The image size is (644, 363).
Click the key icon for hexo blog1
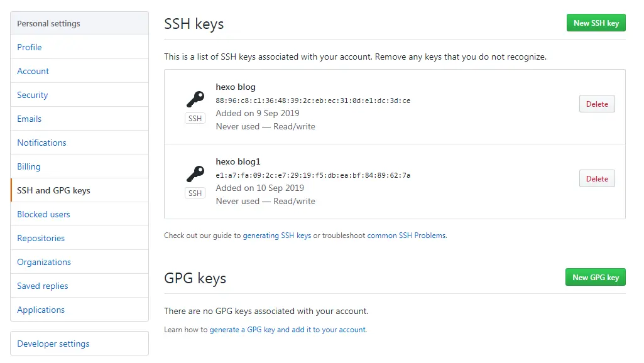[195, 174]
